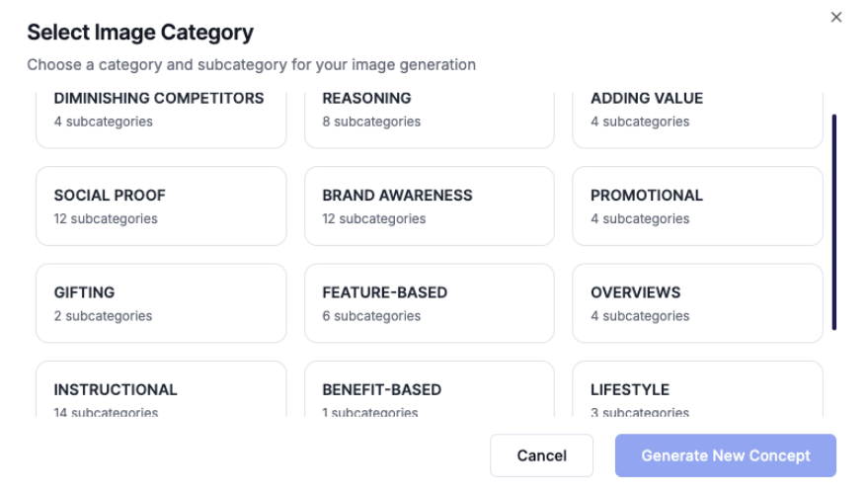Screen dimensions: 868x494
Task: Pick the Gifting category
Action: pyautogui.click(x=161, y=302)
